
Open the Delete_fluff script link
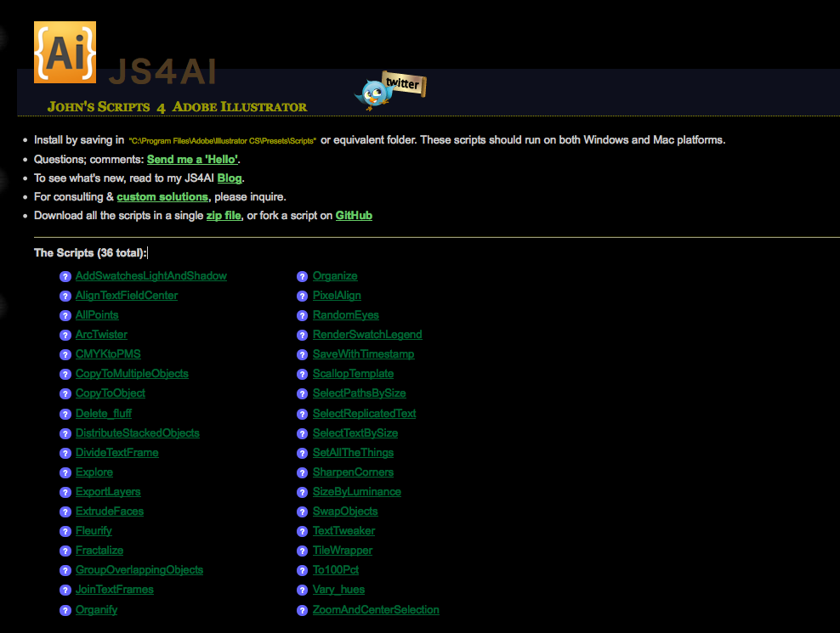(x=104, y=414)
